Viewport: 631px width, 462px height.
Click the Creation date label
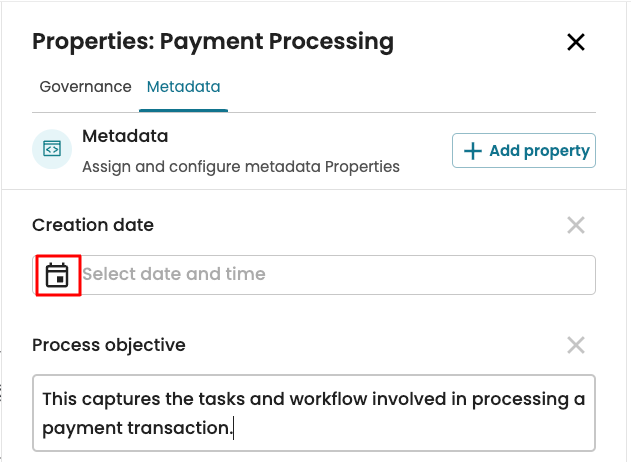click(93, 225)
